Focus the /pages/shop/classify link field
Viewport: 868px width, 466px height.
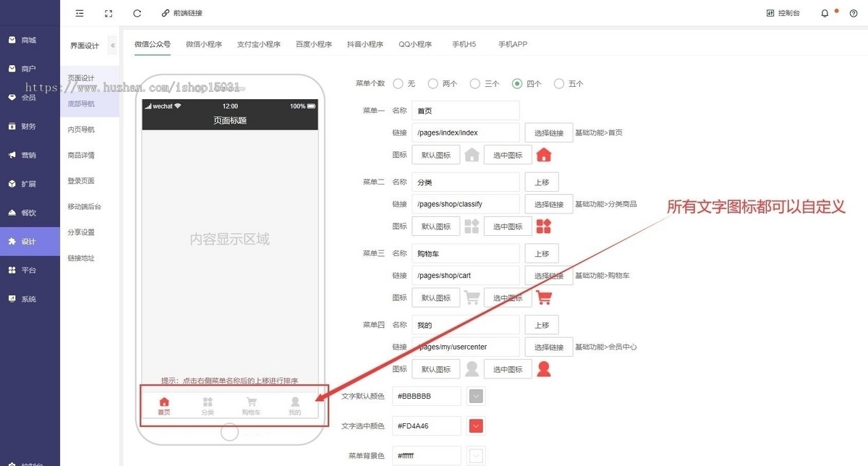pos(466,204)
